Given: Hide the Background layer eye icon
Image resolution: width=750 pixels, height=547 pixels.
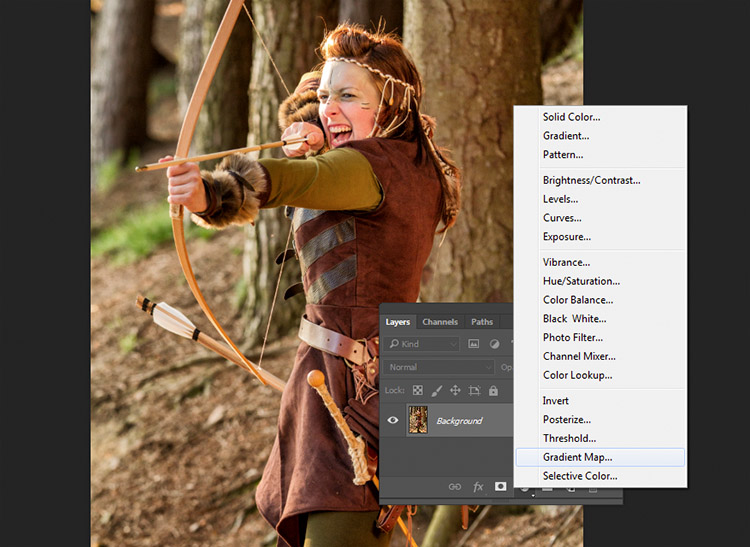Looking at the screenshot, I should point(393,420).
